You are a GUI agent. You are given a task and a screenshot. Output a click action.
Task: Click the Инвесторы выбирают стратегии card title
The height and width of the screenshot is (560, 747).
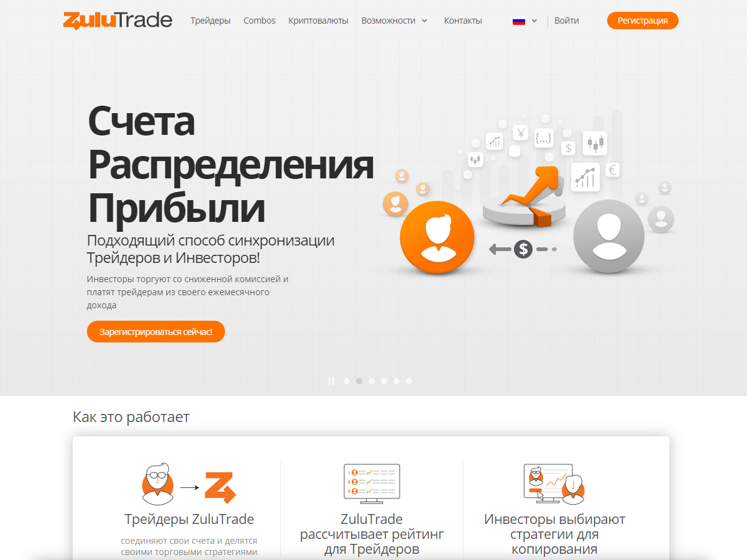pos(554,534)
